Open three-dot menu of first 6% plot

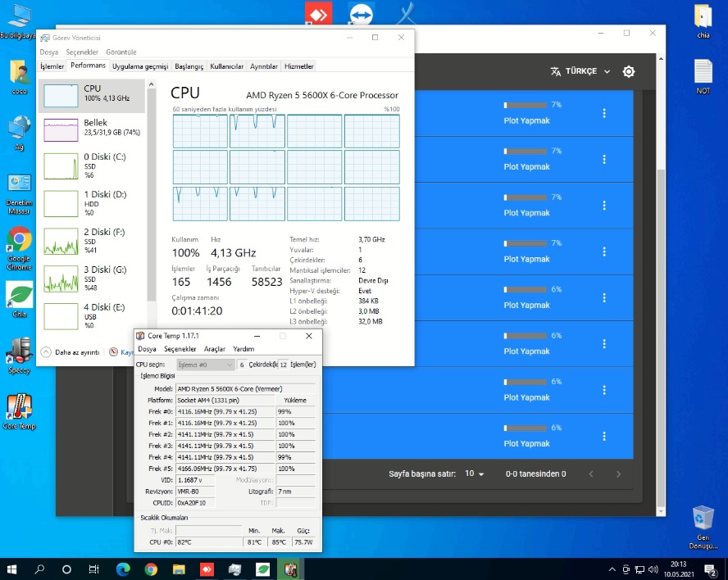604,297
